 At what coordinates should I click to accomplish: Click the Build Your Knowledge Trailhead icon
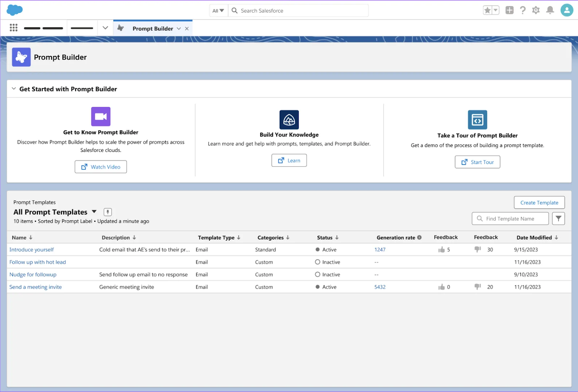pyautogui.click(x=289, y=120)
